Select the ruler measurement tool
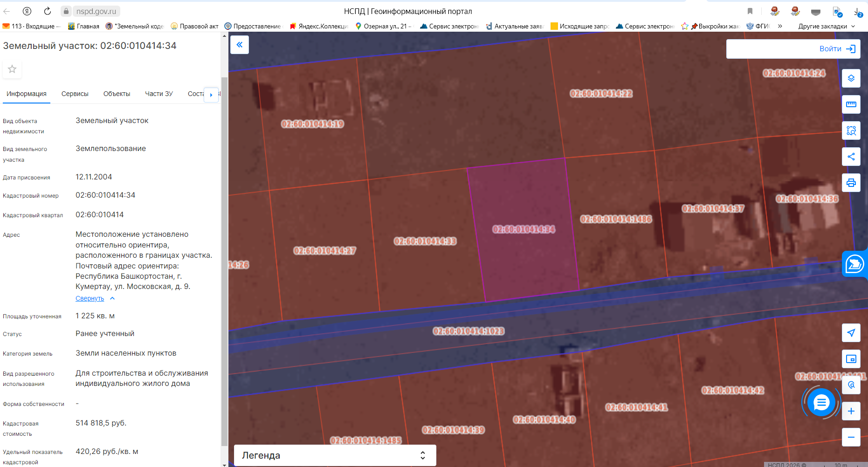The height and width of the screenshot is (467, 868). [851, 104]
